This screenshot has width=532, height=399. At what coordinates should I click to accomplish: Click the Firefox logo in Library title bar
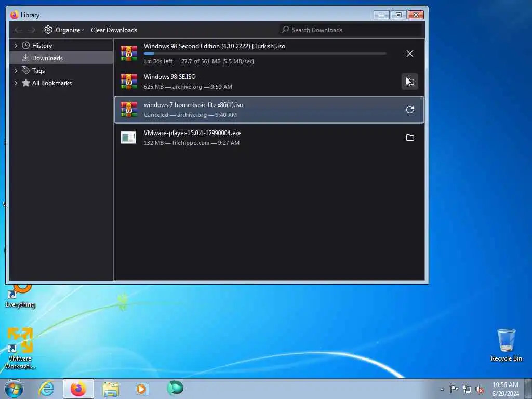coord(14,15)
